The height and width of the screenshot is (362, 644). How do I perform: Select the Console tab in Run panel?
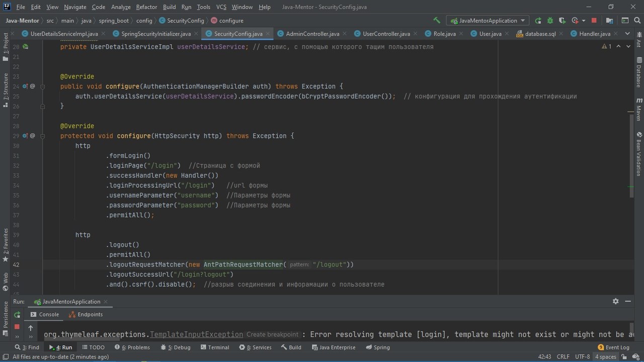click(x=45, y=314)
